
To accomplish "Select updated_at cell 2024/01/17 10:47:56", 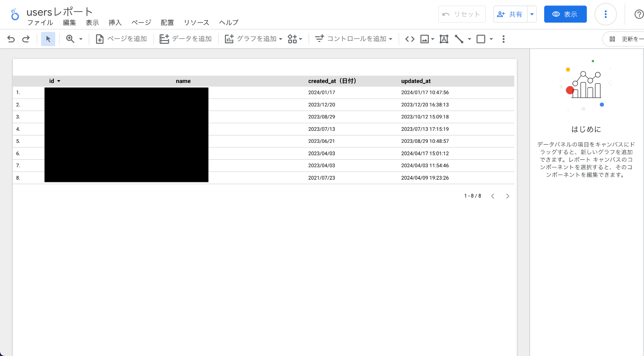I will [x=425, y=93].
